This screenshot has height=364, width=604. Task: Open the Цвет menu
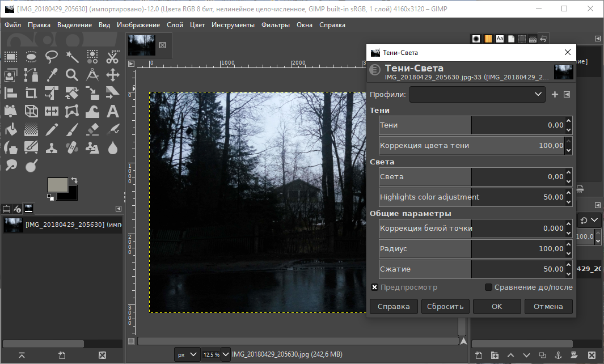[x=197, y=25]
